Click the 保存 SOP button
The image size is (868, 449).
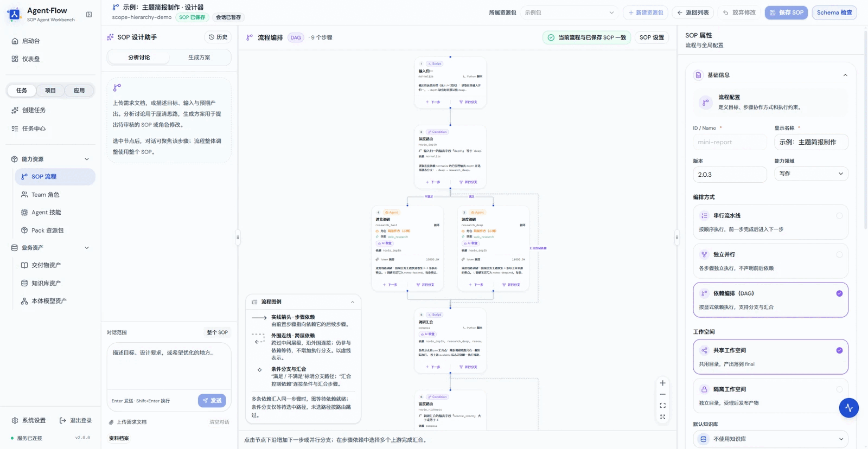point(786,12)
